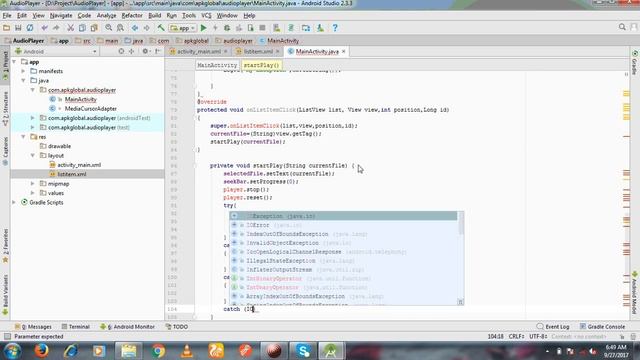This screenshot has height=360, width=640.
Task: Click the Find magnifier icon
Action: 109,28
